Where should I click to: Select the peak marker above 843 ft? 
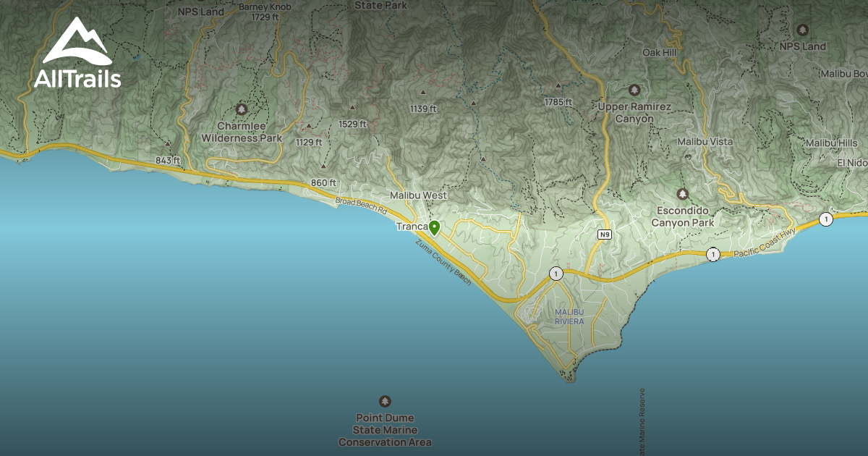[x=167, y=144]
